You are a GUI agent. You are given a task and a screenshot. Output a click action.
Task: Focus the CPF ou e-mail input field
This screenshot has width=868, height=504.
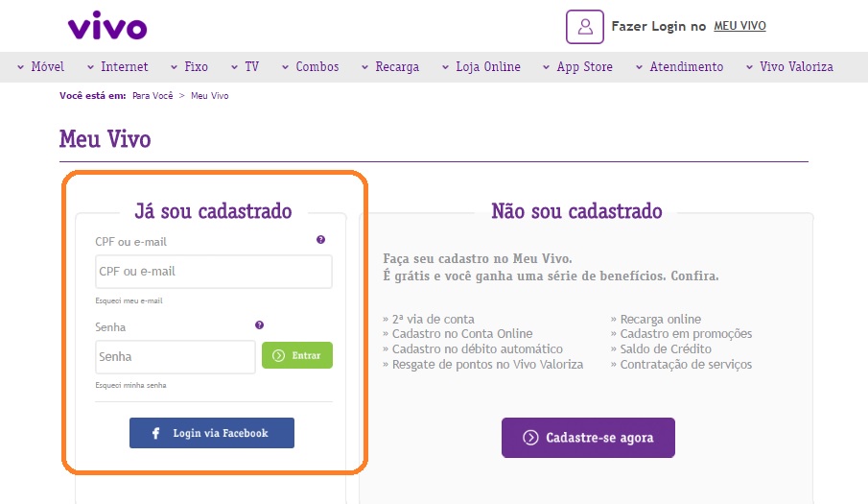point(214,272)
